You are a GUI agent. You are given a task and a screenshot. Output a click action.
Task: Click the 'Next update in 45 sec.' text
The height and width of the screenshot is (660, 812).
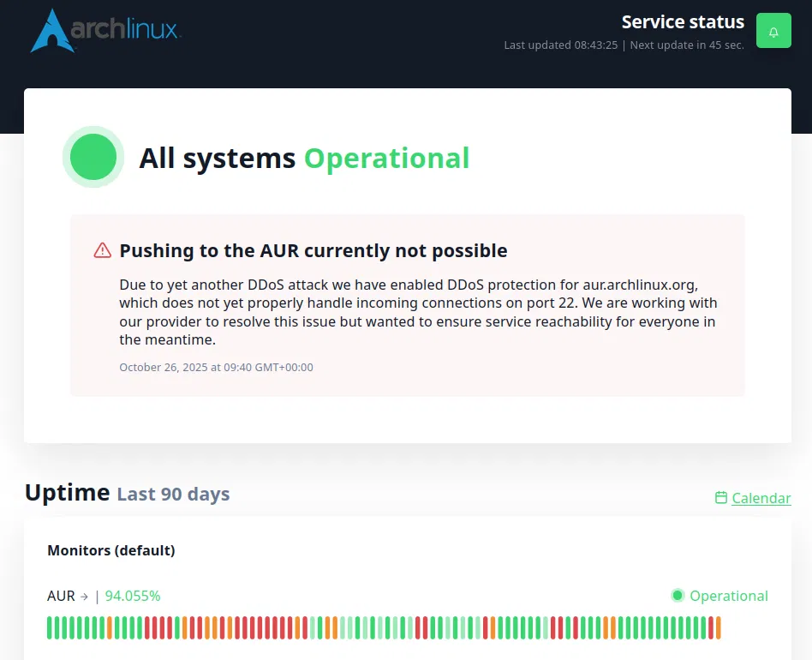tap(687, 45)
